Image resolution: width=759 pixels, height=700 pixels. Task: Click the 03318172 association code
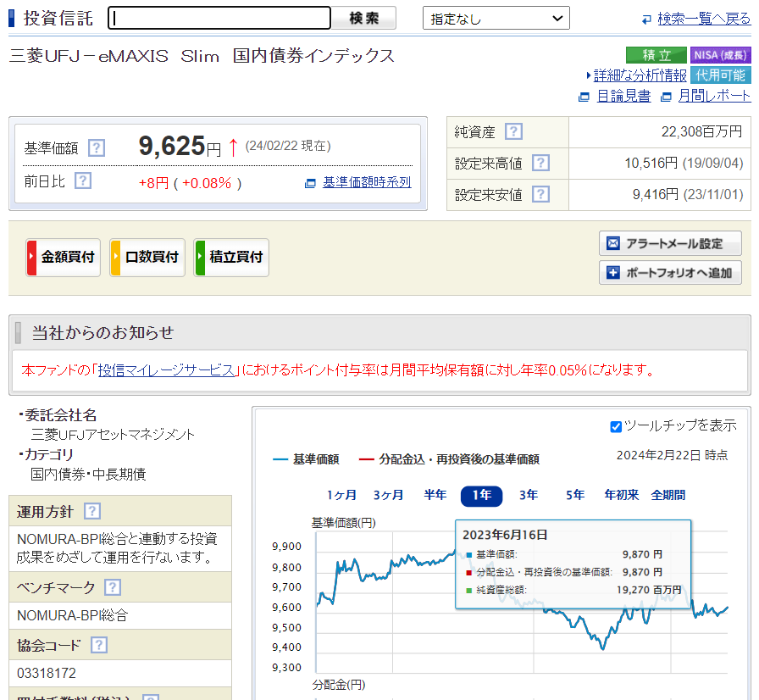coord(47,673)
